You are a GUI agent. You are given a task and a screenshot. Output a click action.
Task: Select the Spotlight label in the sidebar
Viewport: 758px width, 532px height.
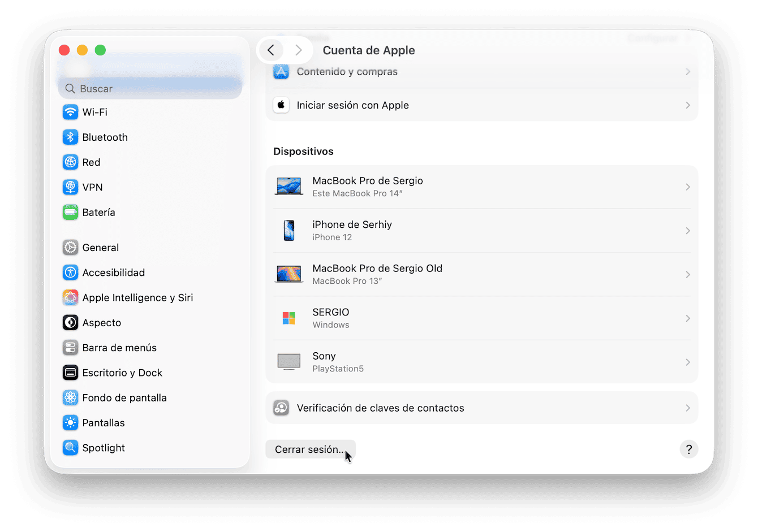tap(104, 448)
